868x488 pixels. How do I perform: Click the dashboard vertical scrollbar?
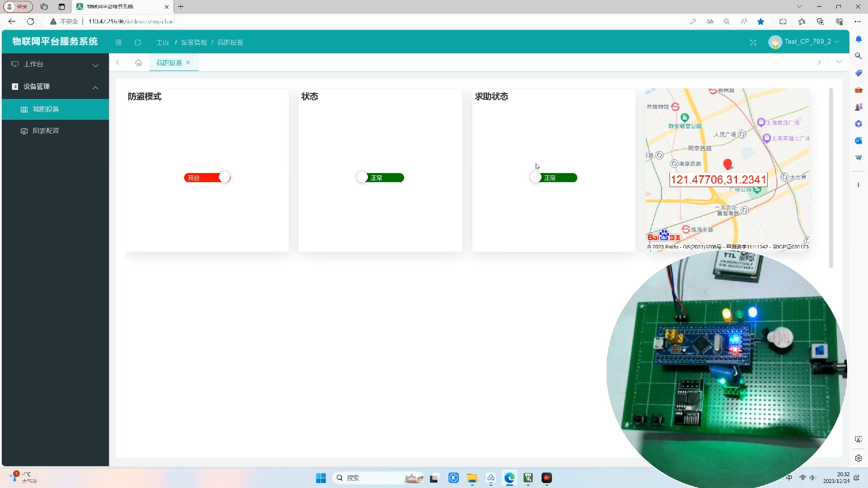click(831, 178)
